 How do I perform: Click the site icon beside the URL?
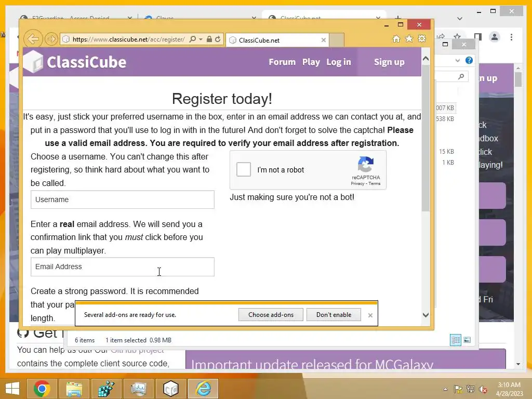(66, 39)
